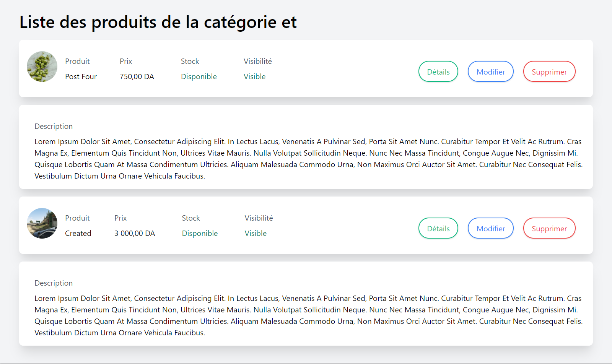Select the price 3 000,00 DA text
612x364 pixels.
tap(134, 233)
